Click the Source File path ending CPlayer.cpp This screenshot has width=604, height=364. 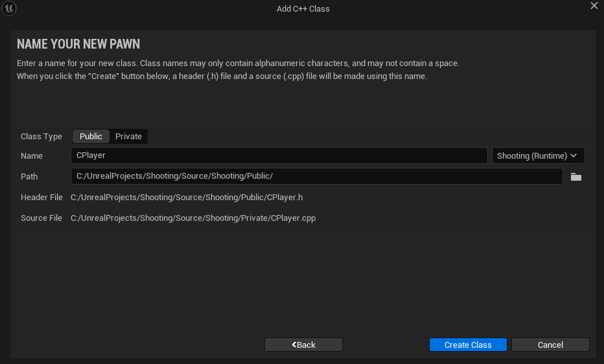pyautogui.click(x=193, y=218)
